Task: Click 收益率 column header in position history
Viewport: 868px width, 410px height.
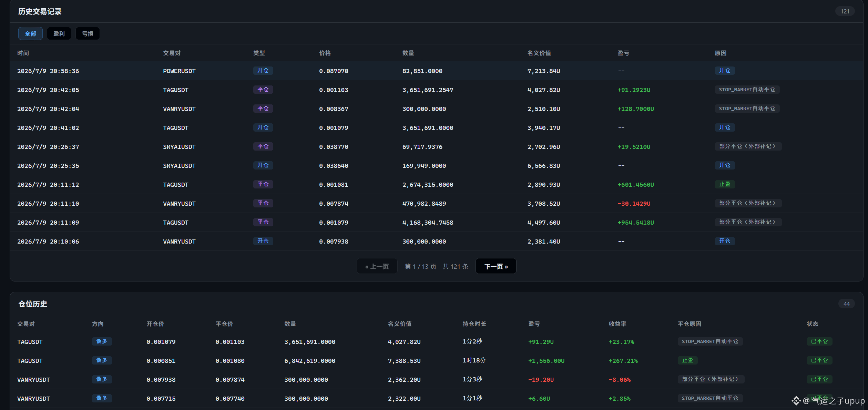Action: coord(617,324)
